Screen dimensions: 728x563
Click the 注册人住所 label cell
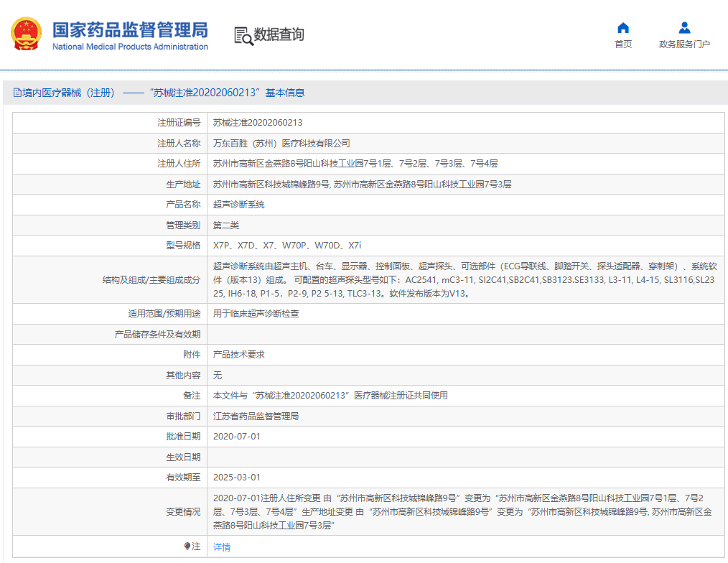click(x=110, y=164)
